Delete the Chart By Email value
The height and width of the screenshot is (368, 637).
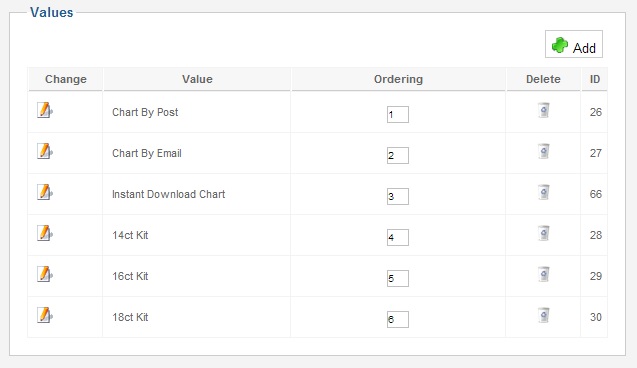coord(544,151)
